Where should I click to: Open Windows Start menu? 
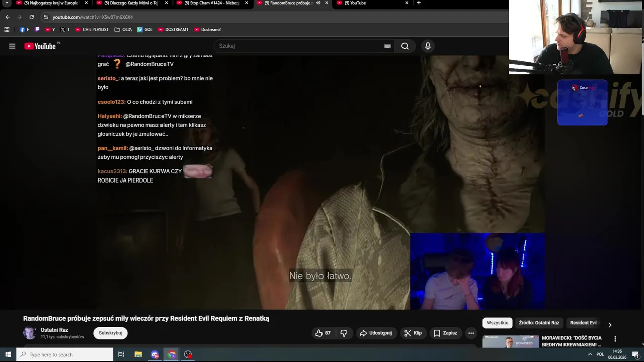click(8, 354)
